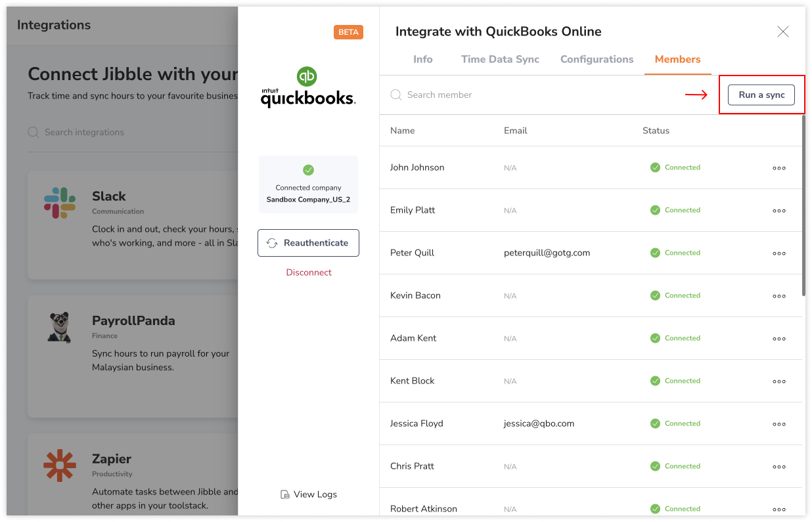This screenshot has width=812, height=522.
Task: Select the Members tab
Action: (x=678, y=59)
